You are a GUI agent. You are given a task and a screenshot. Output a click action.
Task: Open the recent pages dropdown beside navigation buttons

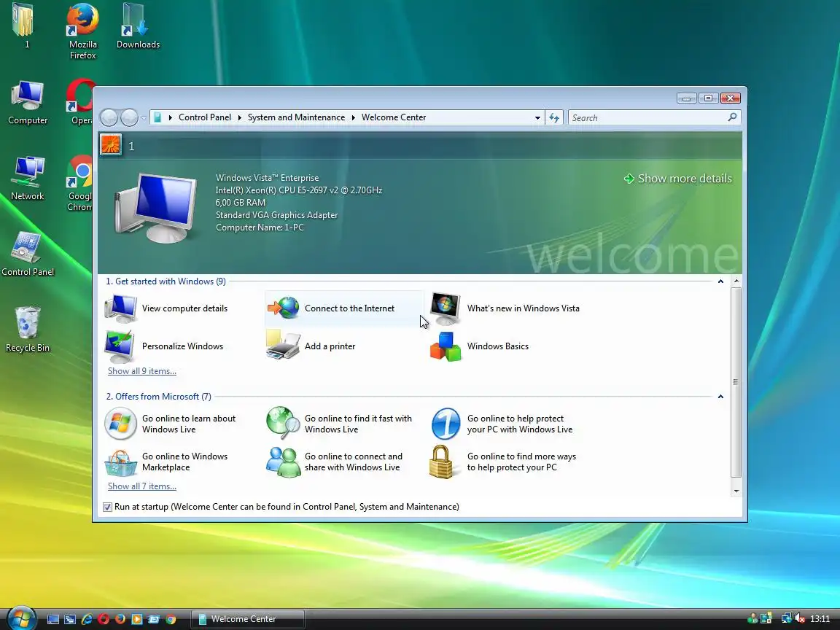(x=144, y=118)
